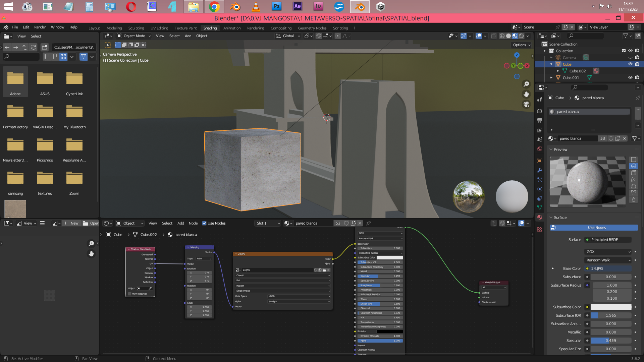
Task: Open the Object Mode dropdown
Action: (134, 36)
